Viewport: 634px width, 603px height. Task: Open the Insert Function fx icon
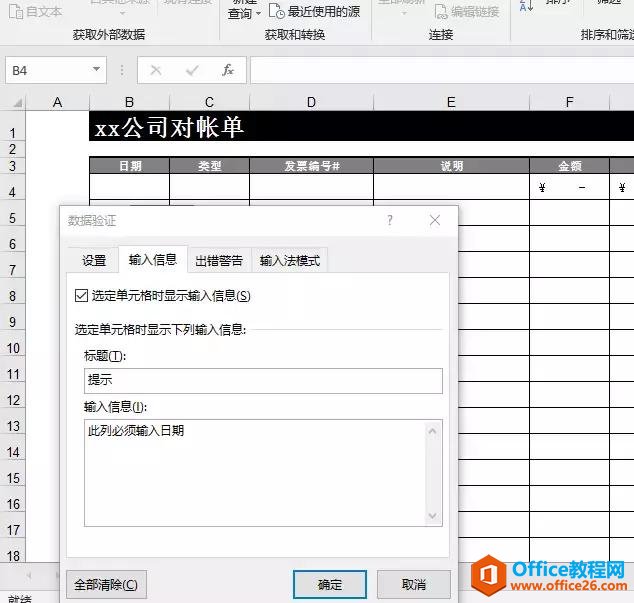228,70
